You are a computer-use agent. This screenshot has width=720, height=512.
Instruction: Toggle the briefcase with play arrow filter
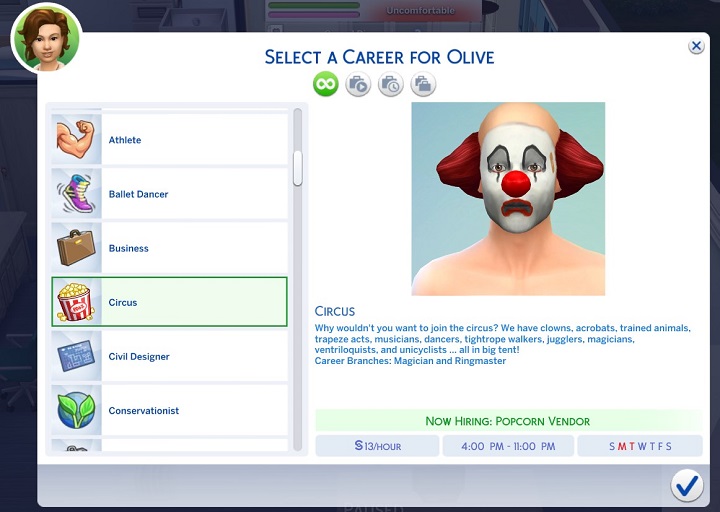coord(358,85)
